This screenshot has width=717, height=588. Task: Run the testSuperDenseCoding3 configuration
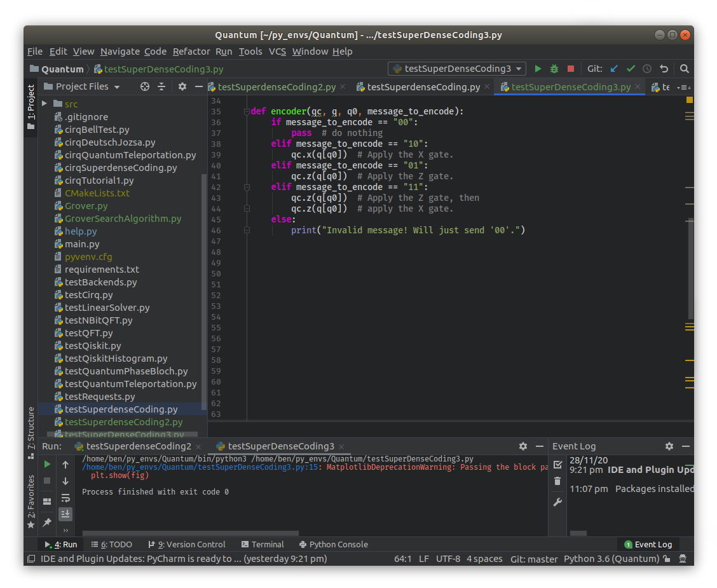(x=538, y=68)
